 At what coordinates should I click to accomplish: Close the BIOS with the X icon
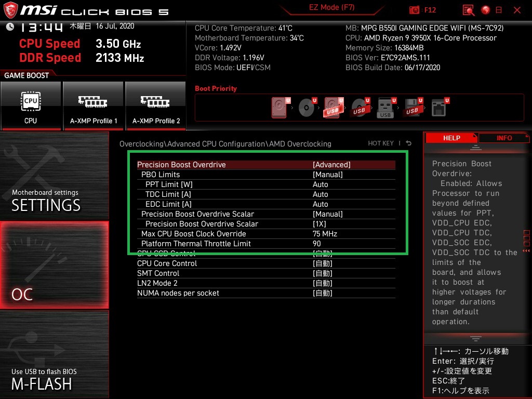point(517,10)
